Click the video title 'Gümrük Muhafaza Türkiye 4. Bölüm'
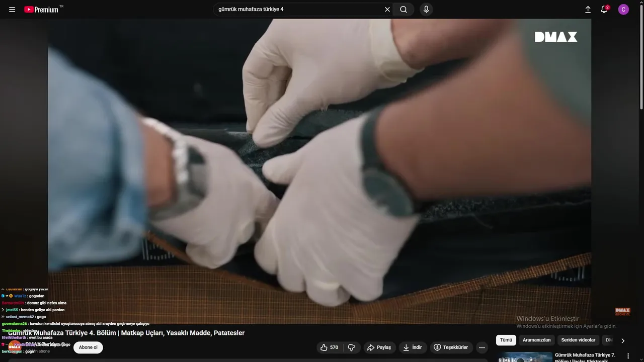 [x=126, y=333]
